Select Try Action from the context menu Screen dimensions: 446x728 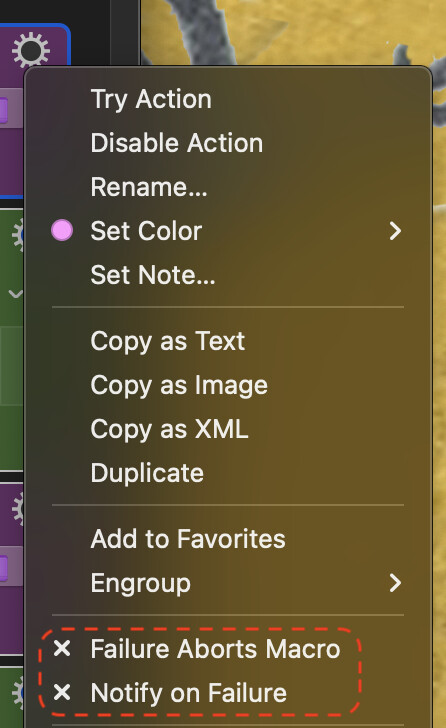click(151, 99)
